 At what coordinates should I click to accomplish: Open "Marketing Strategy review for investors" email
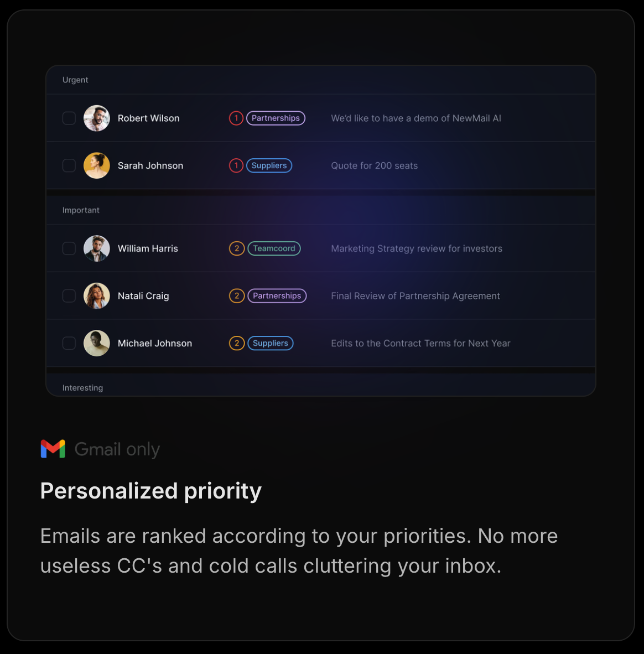coord(417,248)
